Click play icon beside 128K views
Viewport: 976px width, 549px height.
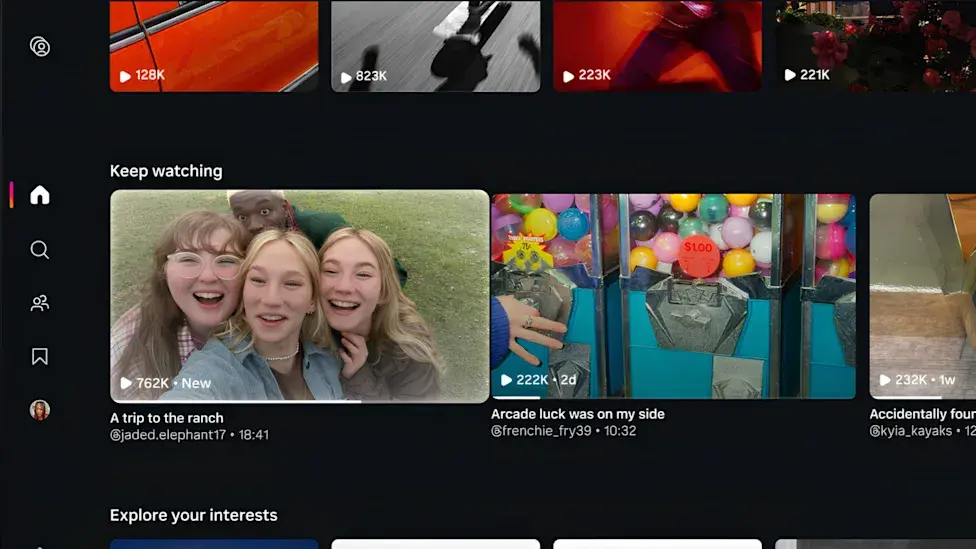click(x=125, y=76)
